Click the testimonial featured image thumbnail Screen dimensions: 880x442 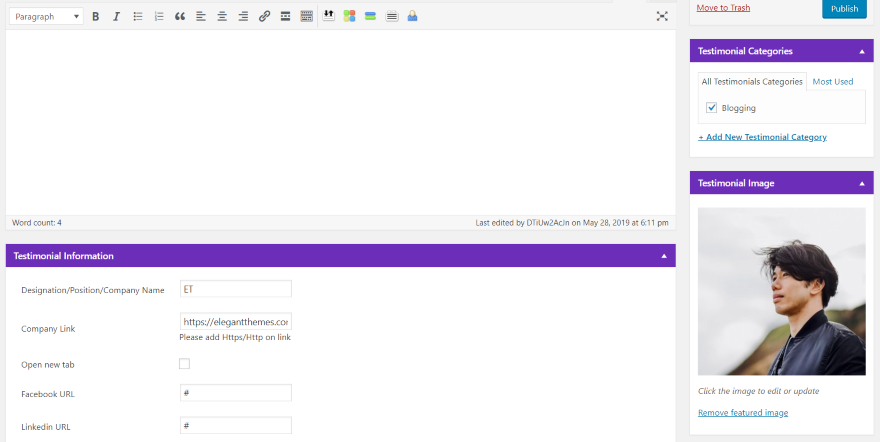[x=782, y=291]
